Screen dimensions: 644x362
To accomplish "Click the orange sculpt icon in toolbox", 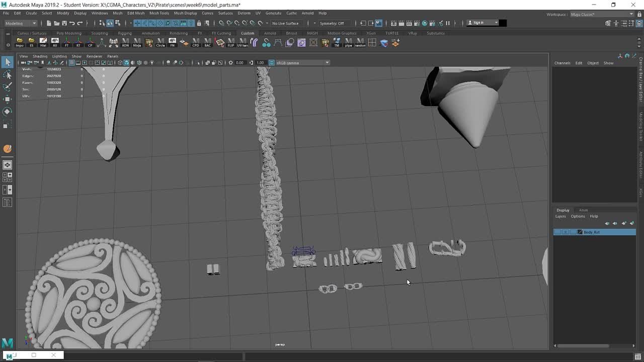I will click(x=8, y=149).
